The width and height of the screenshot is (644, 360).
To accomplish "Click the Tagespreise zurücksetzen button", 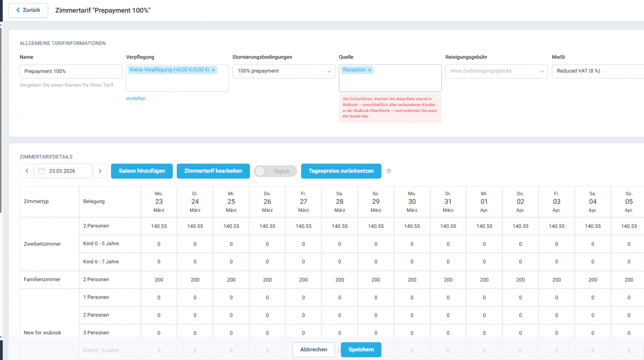I will 341,171.
